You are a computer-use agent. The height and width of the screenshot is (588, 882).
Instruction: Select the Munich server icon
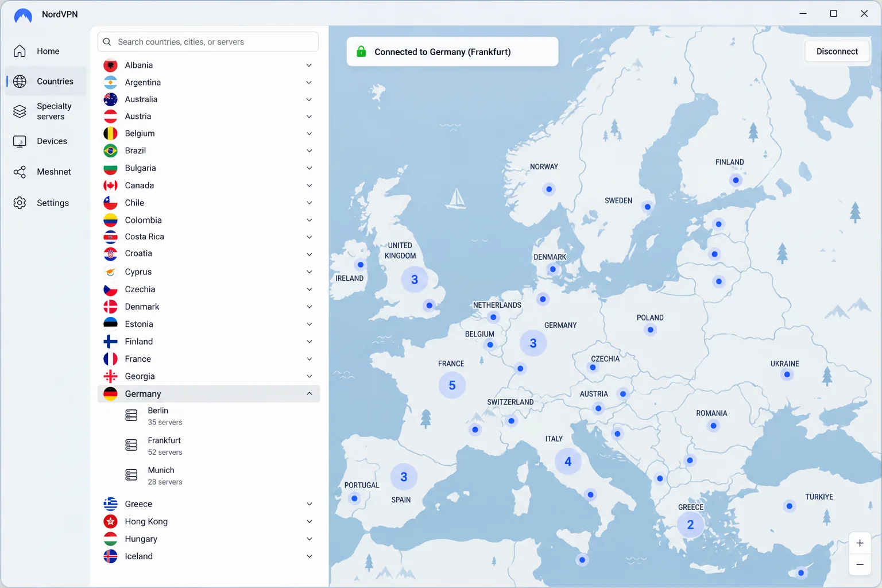point(131,475)
